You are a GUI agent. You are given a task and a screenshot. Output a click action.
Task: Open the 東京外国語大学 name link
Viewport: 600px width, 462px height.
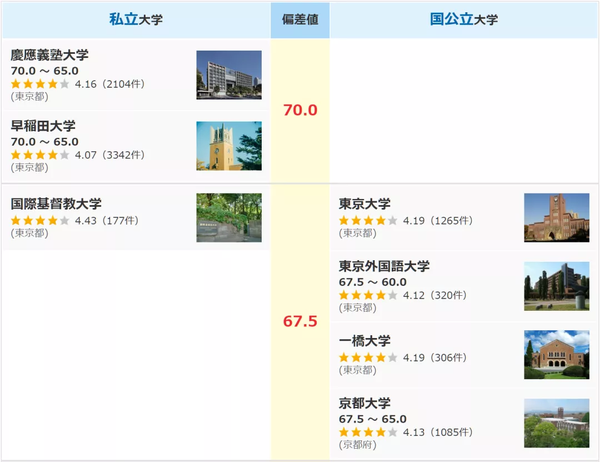click(x=384, y=266)
